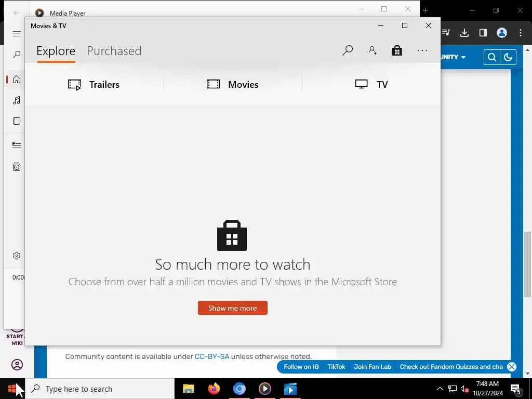Open Media Player Music library
532x399 pixels.
coord(16,100)
